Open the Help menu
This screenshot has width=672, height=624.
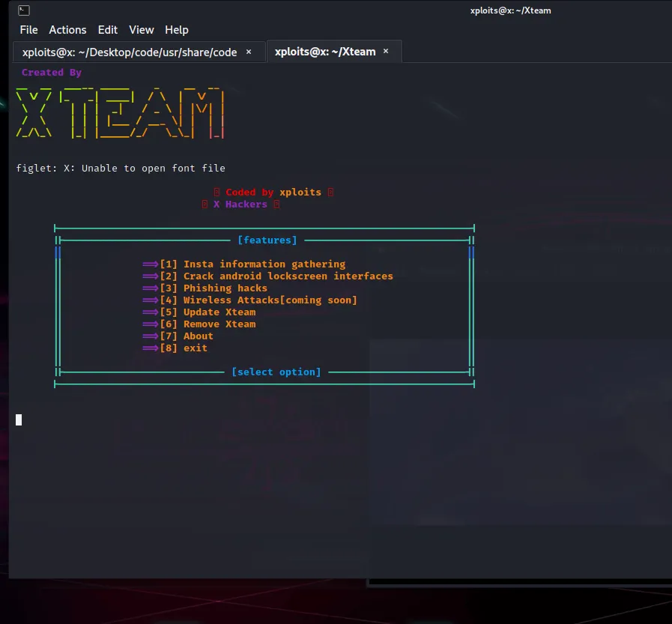(x=176, y=30)
